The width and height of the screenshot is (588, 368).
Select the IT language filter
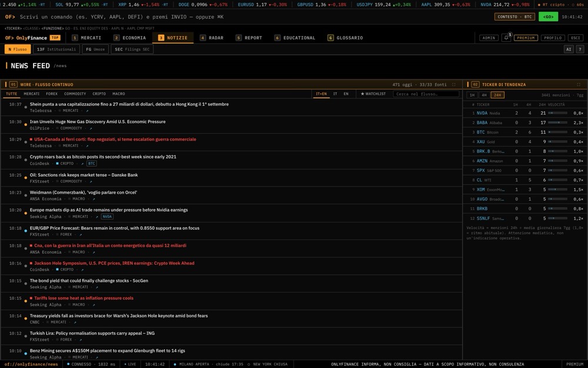335,94
